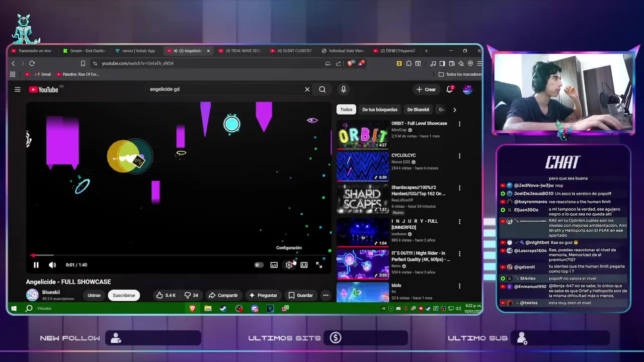Bookmark this page with the bookmark icon
This screenshot has height=362, width=644.
[83, 63]
